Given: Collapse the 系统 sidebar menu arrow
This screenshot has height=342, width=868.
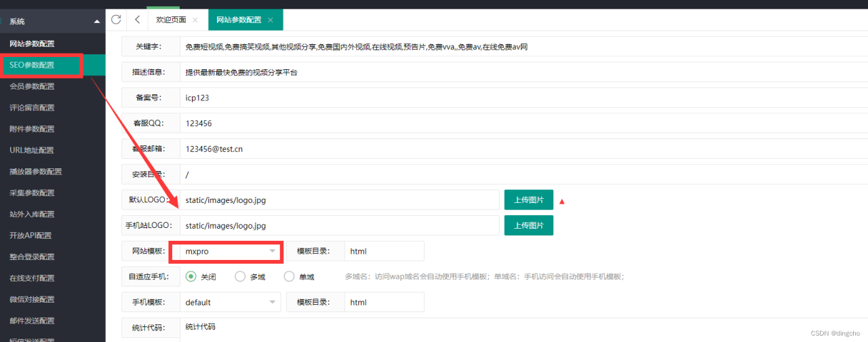Looking at the screenshot, I should pos(97,22).
